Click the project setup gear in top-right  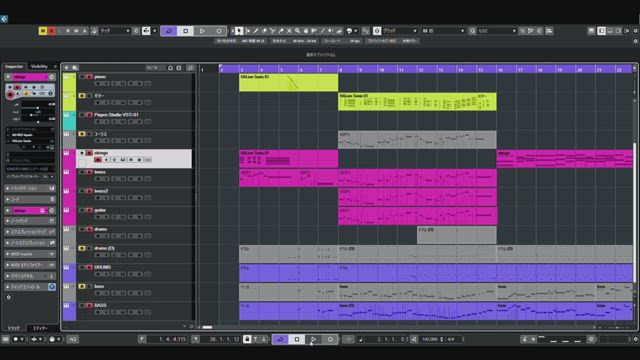click(x=635, y=31)
